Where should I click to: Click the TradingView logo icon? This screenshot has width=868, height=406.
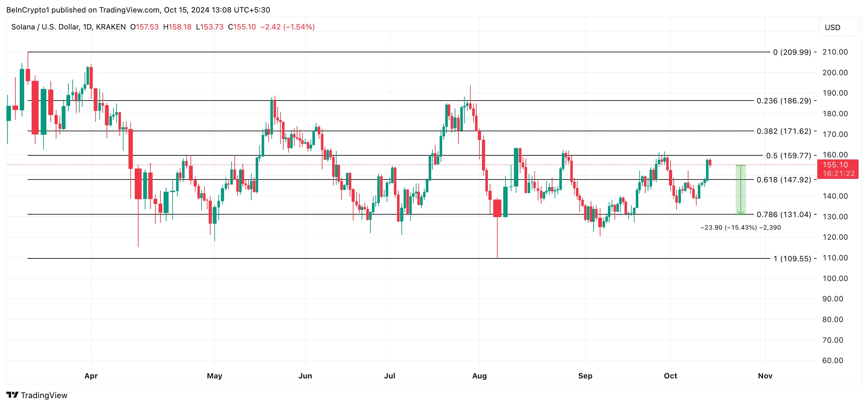tap(12, 394)
